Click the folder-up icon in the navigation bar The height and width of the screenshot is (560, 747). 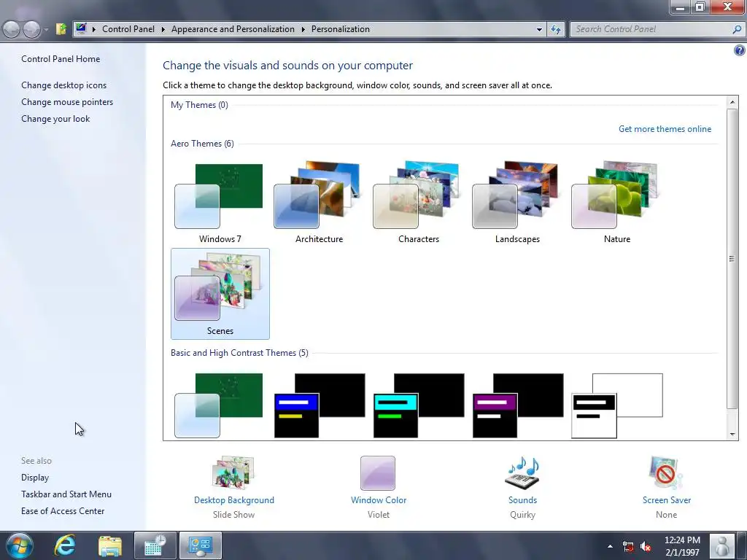61,29
